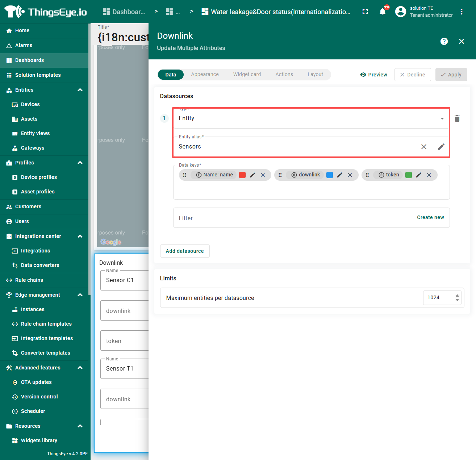Open the three-dot user menu
The width and height of the screenshot is (476, 460).
click(462, 12)
